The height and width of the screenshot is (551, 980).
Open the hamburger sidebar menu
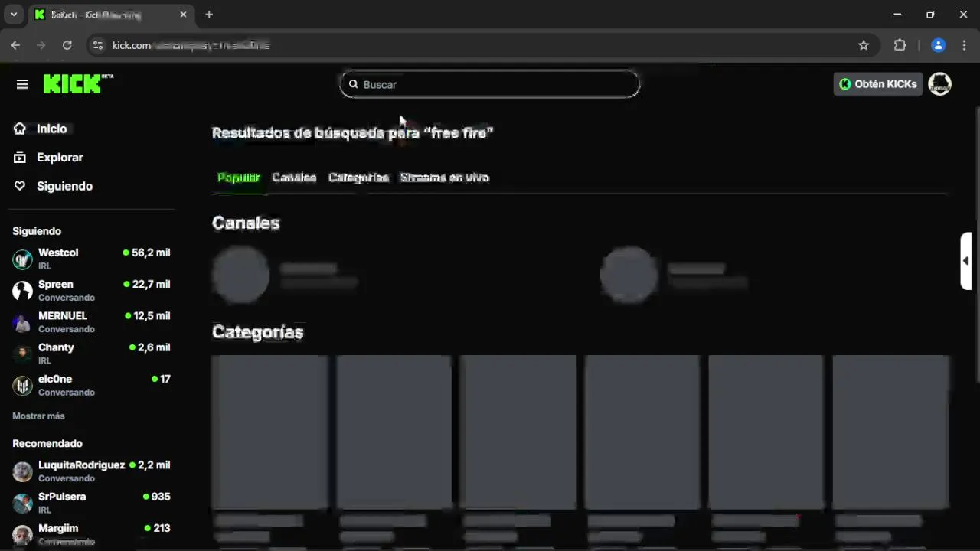click(22, 84)
